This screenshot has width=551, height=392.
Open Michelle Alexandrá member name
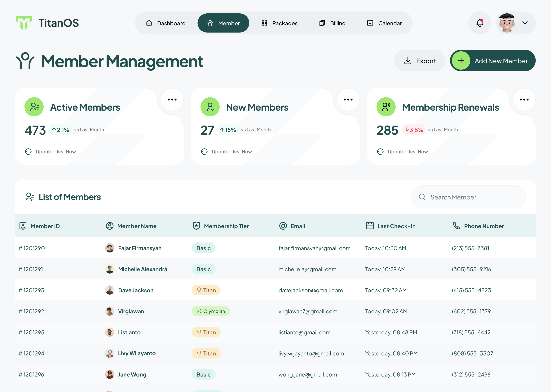pyautogui.click(x=143, y=269)
